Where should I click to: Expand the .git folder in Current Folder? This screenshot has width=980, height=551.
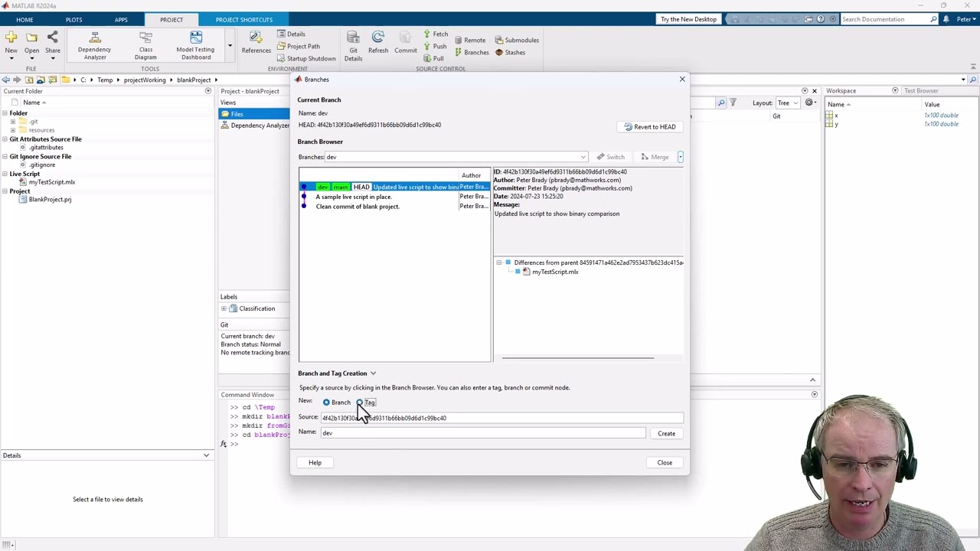pyautogui.click(x=13, y=122)
